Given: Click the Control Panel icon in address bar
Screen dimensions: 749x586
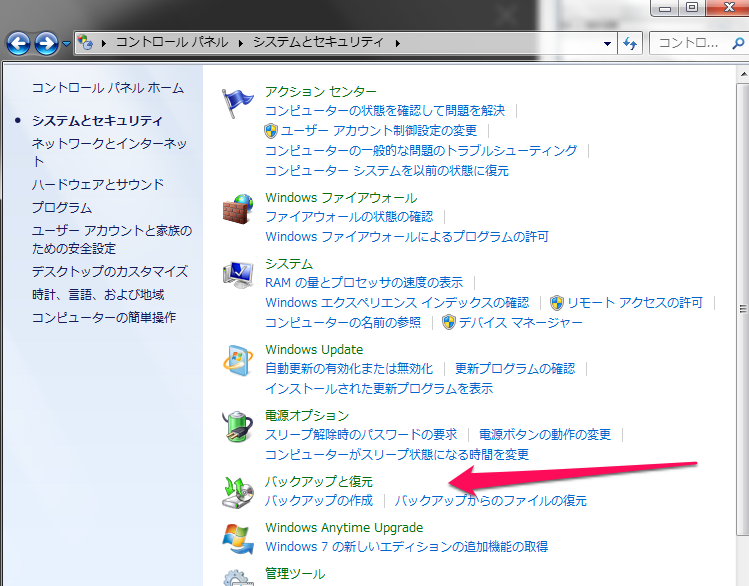Looking at the screenshot, I should click(85, 43).
